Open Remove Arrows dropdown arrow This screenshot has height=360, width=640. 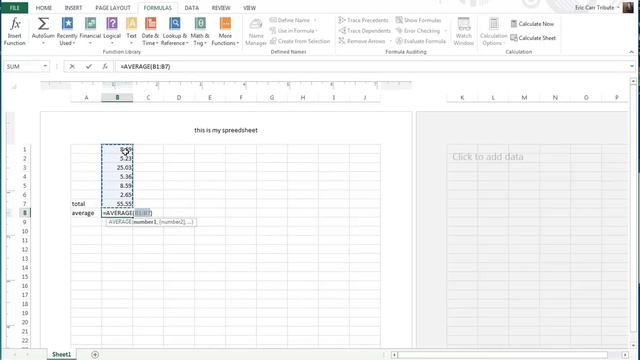[390, 41]
